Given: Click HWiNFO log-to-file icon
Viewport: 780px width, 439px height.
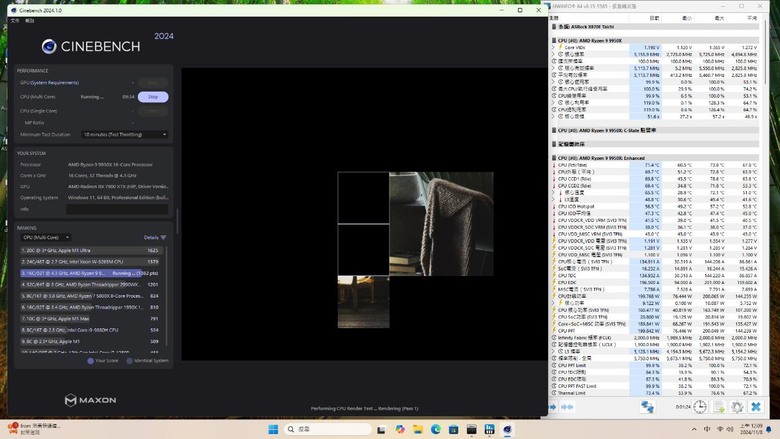Looking at the screenshot, I should (719, 407).
